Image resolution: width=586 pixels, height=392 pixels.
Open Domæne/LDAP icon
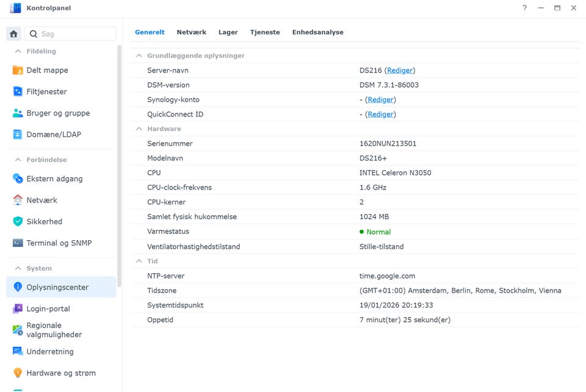(x=18, y=134)
